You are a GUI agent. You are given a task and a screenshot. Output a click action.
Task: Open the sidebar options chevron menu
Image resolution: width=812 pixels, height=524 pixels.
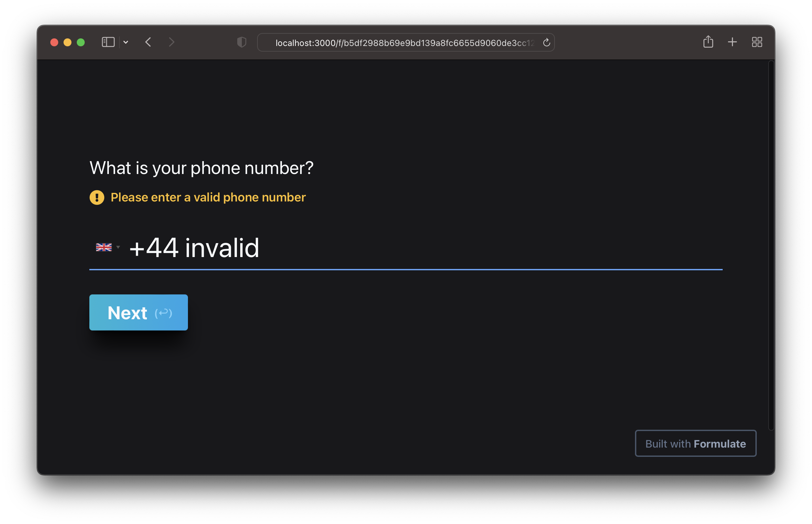point(126,42)
